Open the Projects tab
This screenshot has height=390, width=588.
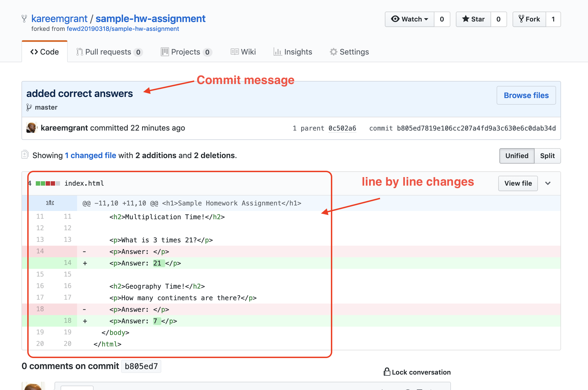pyautogui.click(x=186, y=52)
